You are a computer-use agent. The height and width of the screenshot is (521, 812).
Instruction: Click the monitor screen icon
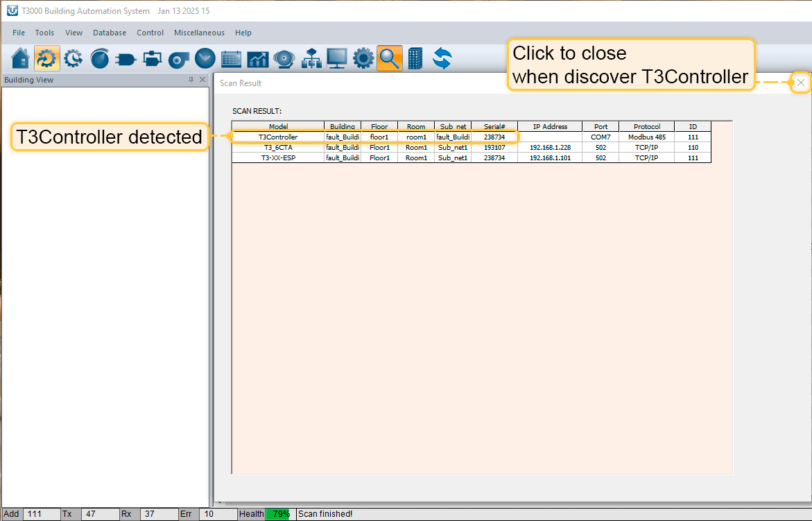point(337,59)
